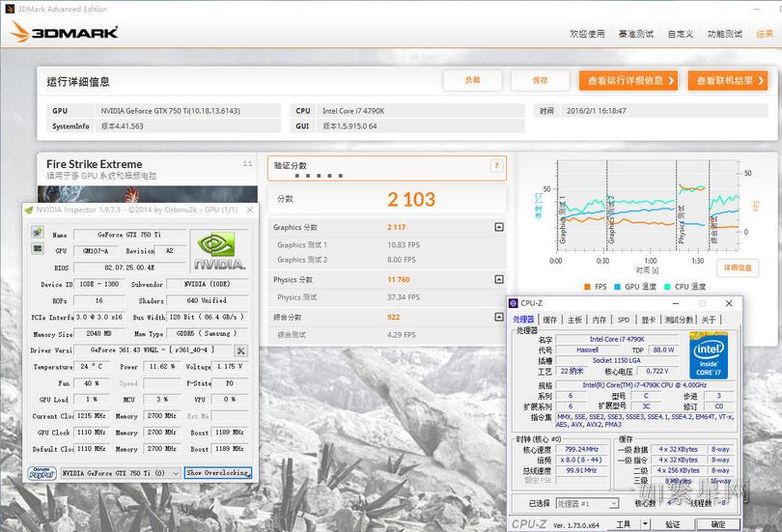Open the 工具 dropdown arrow in CPU-Z
This screenshot has width=782, height=532.
point(645,524)
